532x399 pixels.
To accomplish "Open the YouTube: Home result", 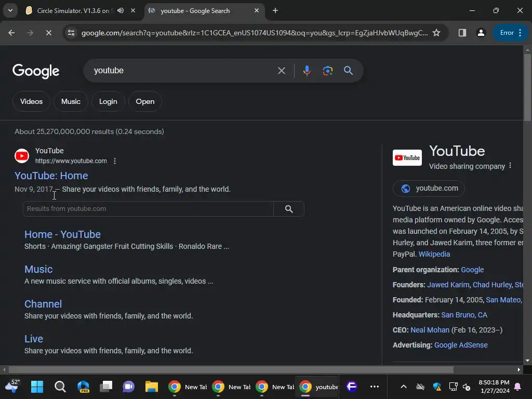I will [x=51, y=176].
